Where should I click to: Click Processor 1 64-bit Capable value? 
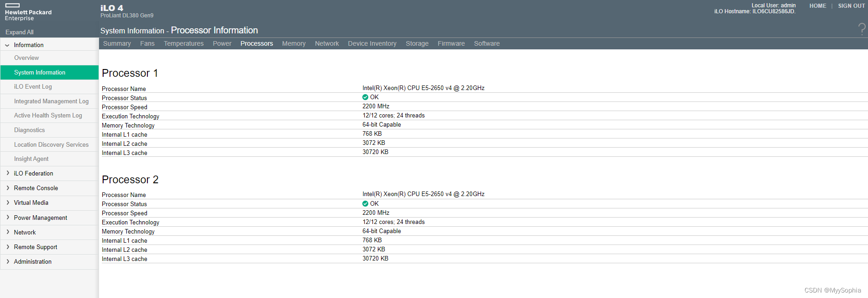coord(382,125)
